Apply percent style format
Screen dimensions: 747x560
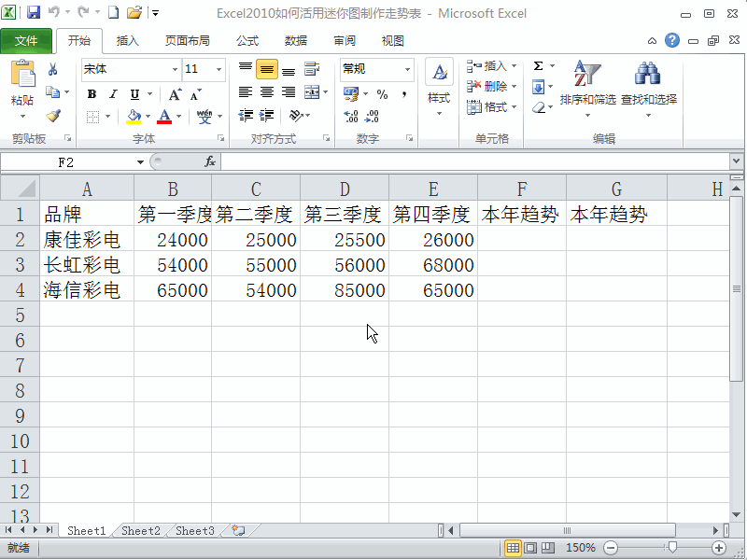point(382,94)
